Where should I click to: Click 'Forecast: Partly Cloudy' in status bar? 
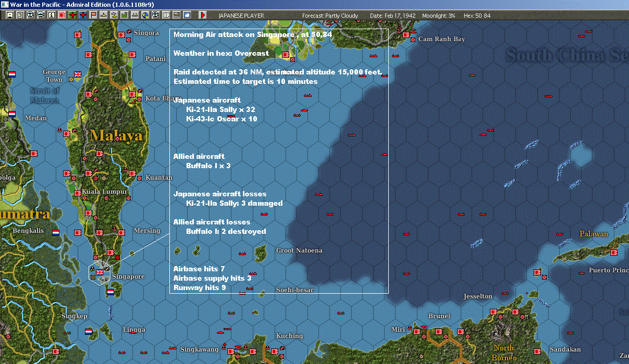pos(330,16)
